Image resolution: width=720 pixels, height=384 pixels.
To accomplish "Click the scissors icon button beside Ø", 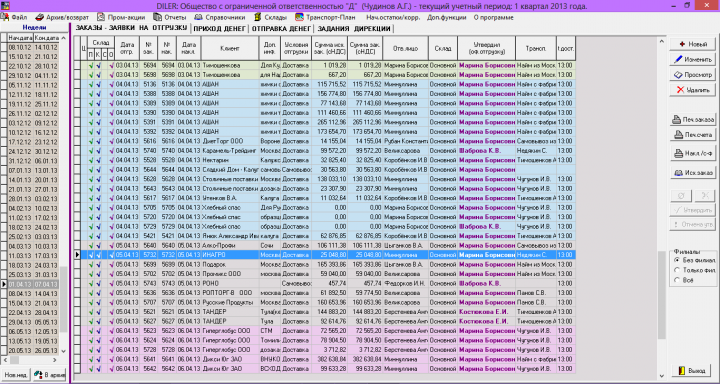I will click(705, 196).
